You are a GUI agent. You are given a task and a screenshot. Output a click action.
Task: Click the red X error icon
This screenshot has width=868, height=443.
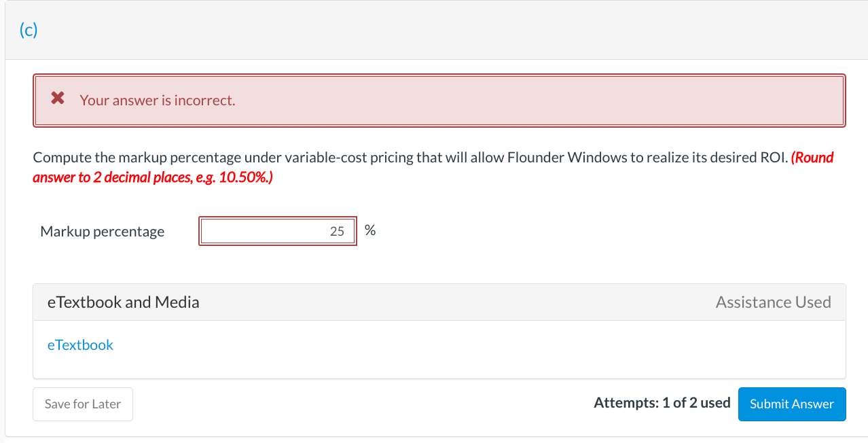(57, 99)
